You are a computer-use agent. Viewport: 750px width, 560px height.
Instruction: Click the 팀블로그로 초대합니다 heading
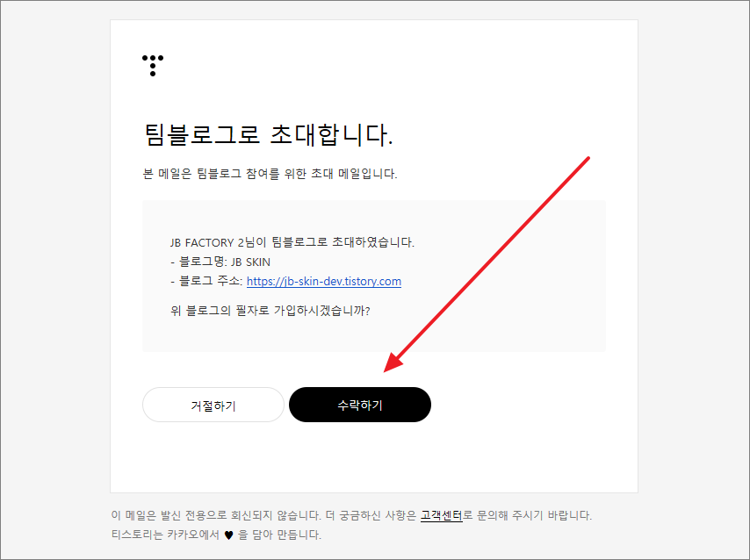(269, 134)
